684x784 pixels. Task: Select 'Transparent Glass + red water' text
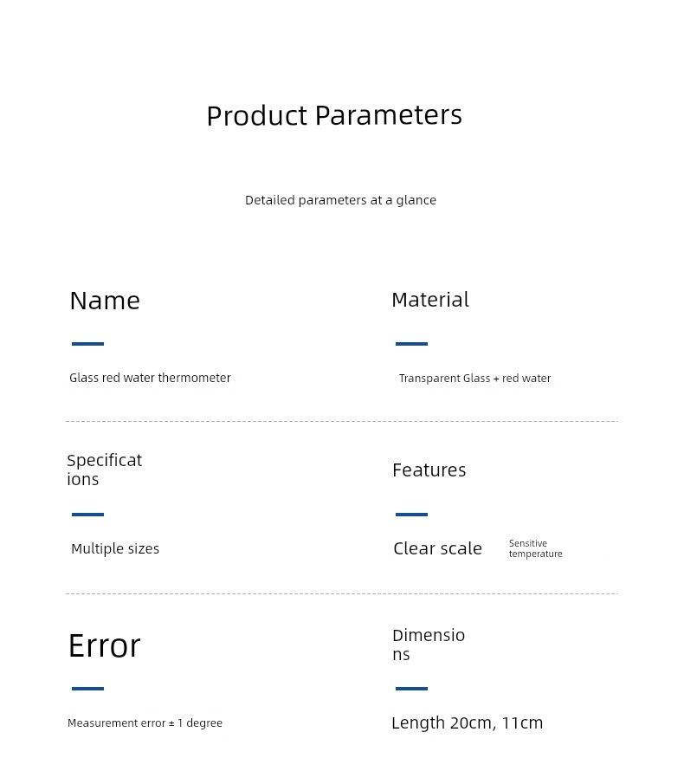click(x=474, y=379)
